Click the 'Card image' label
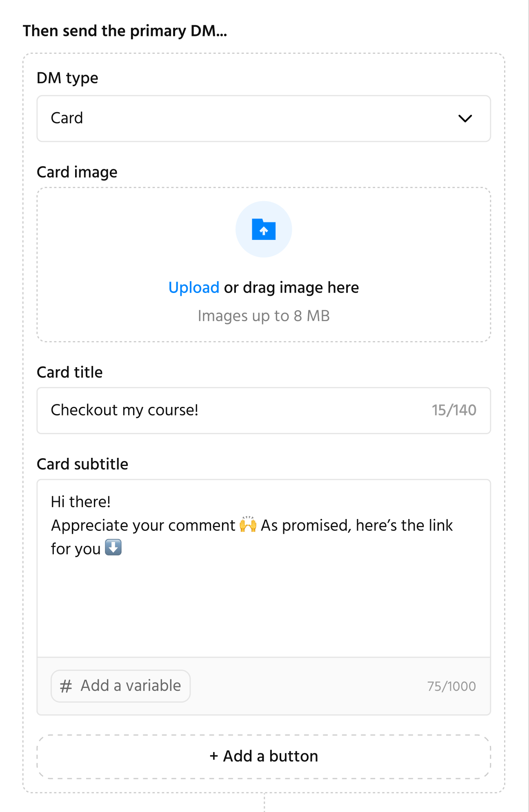This screenshot has height=812, width=529. click(x=77, y=172)
